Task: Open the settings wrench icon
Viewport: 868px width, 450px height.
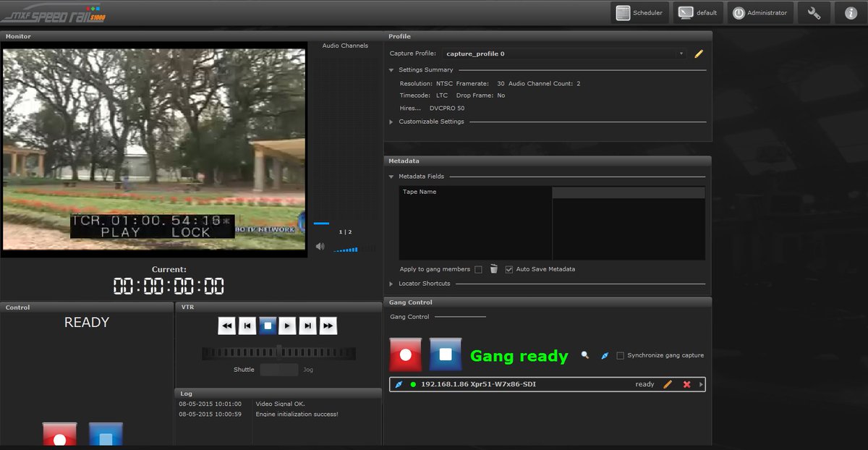Action: pos(814,13)
